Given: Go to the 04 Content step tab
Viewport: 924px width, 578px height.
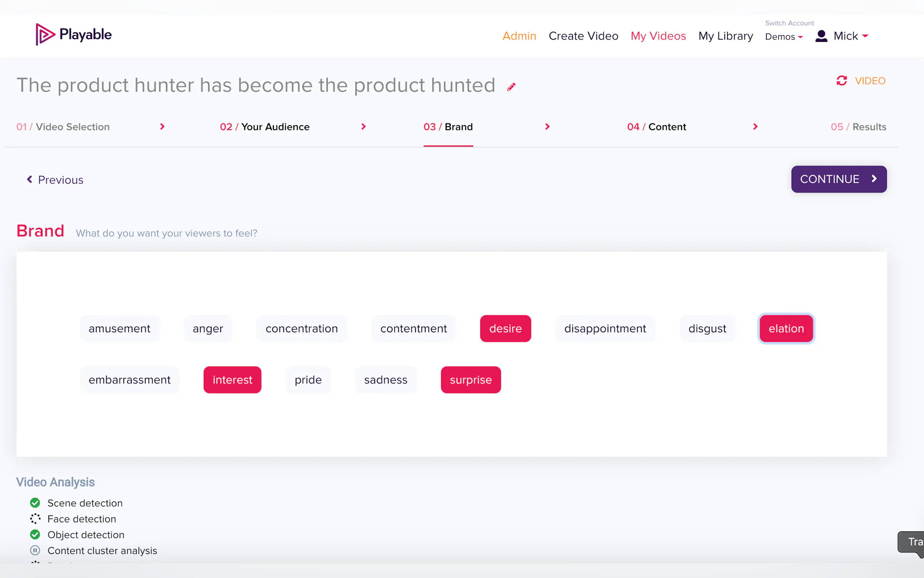Looking at the screenshot, I should pos(656,127).
